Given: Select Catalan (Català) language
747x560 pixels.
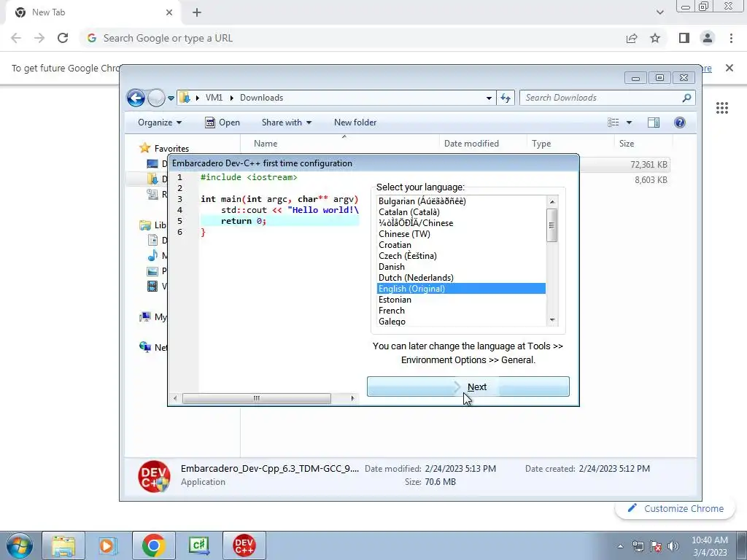Looking at the screenshot, I should (x=461, y=212).
